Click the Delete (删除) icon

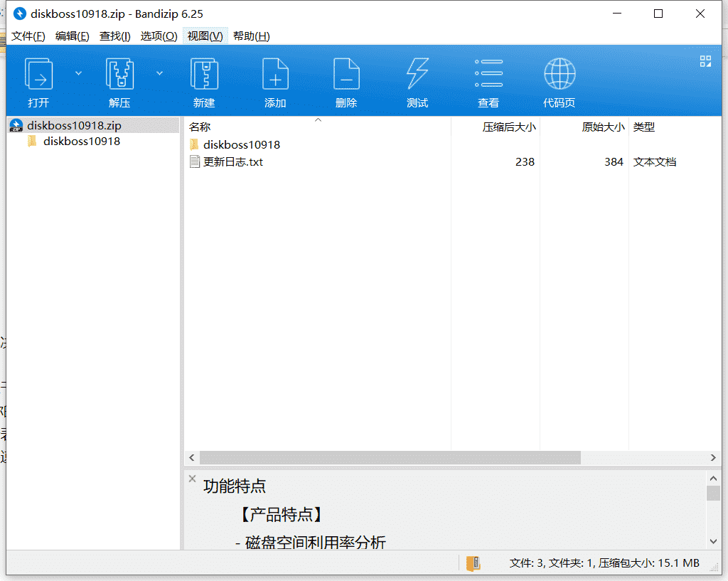point(346,73)
